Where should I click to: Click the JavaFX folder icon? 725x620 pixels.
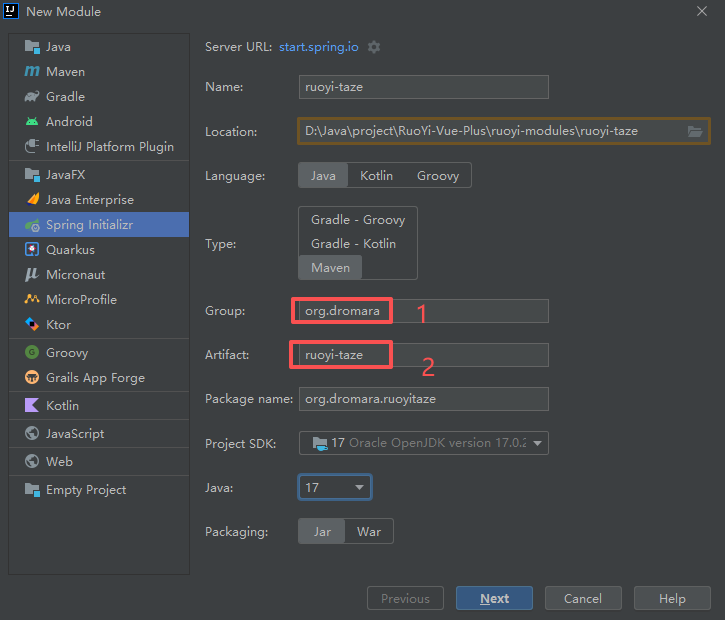tap(32, 175)
